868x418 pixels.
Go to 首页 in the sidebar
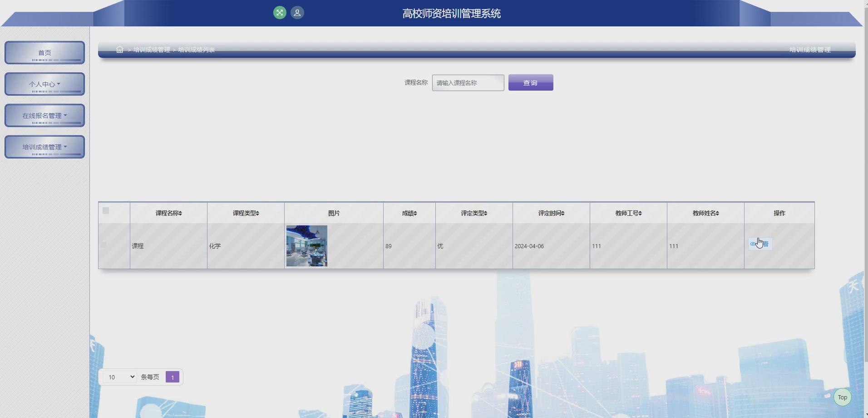[44, 52]
